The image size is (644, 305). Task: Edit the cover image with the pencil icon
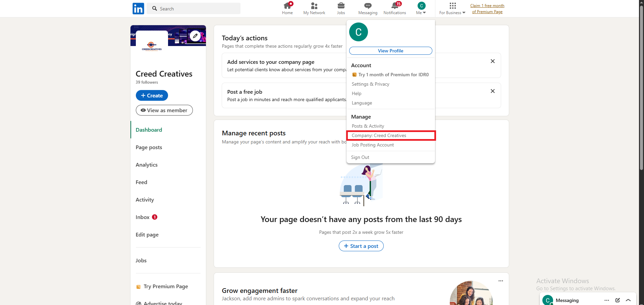point(195,36)
